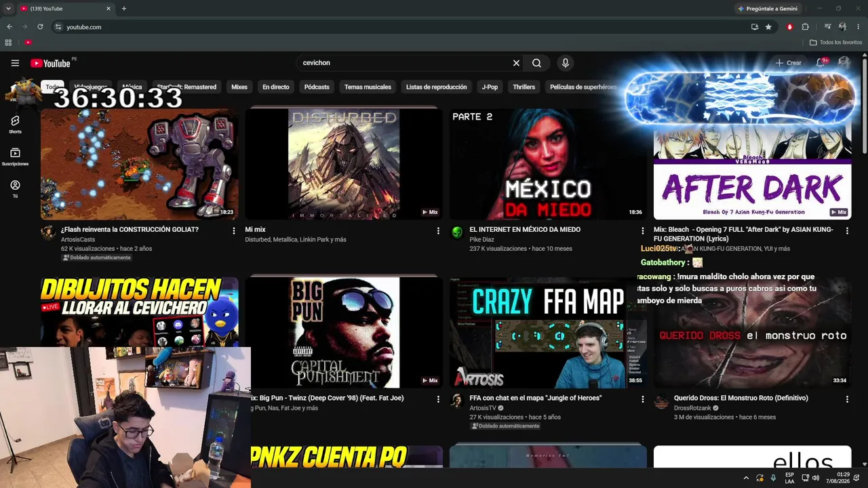Open network settings in system tray
Image resolution: width=868 pixels, height=488 pixels.
pyautogui.click(x=805, y=478)
